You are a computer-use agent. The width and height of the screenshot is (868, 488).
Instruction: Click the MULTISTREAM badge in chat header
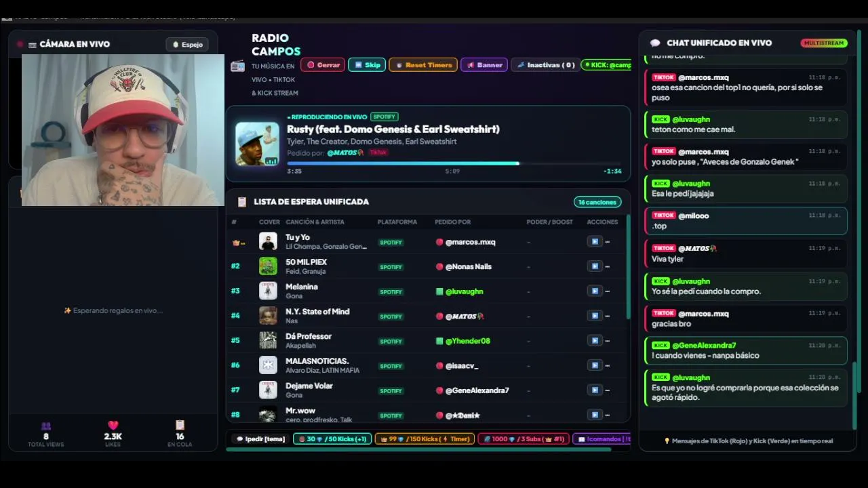(824, 43)
